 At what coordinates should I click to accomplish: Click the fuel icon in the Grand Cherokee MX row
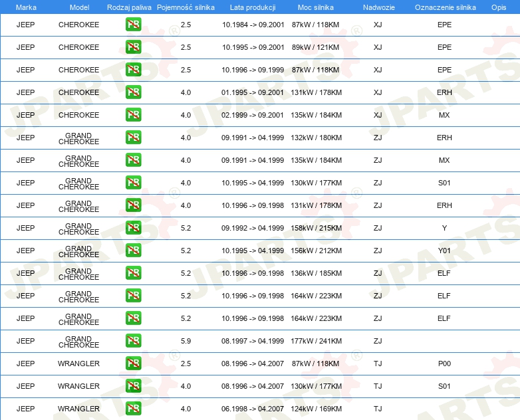133,159
